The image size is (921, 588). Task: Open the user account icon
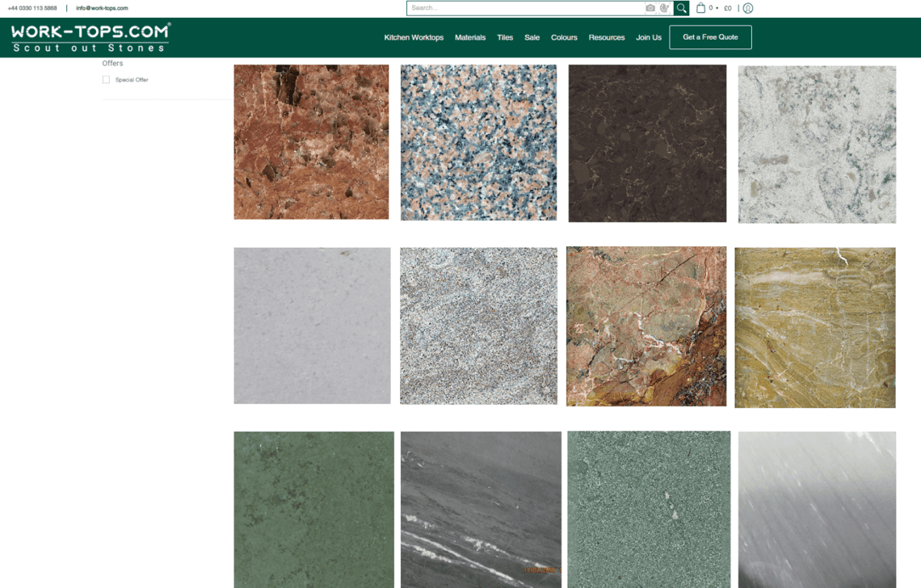point(747,8)
